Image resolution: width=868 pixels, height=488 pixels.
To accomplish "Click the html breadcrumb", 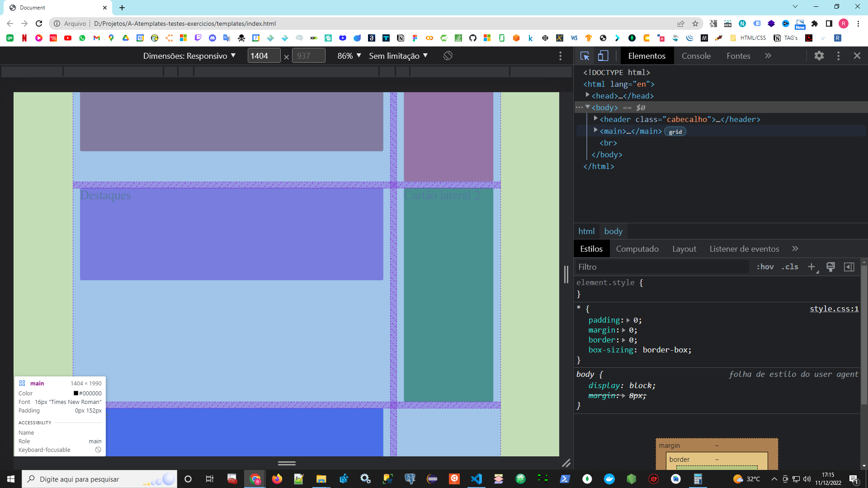I will click(x=586, y=231).
